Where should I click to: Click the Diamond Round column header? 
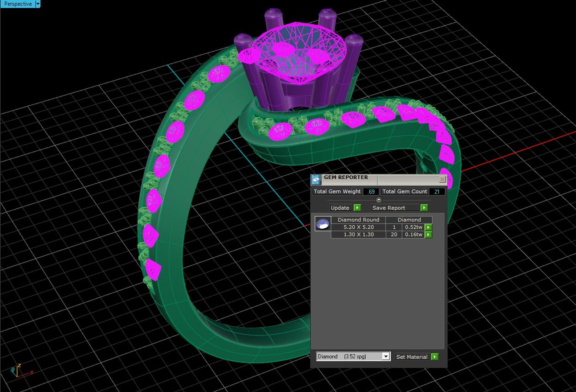point(358,220)
